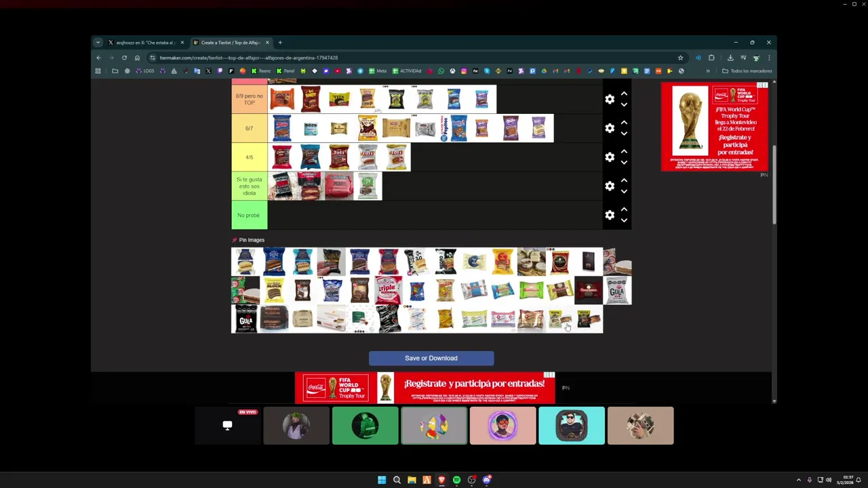This screenshot has height=488, width=868.
Task: Go to the browser home page
Action: click(x=137, y=58)
